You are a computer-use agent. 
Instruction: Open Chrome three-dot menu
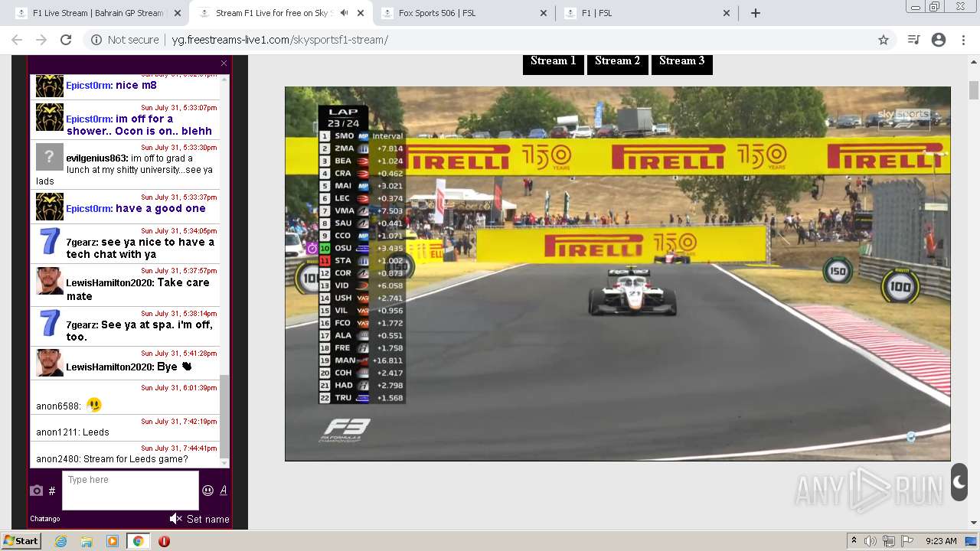tap(963, 40)
